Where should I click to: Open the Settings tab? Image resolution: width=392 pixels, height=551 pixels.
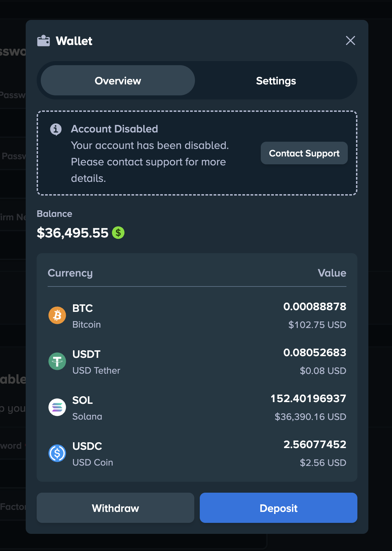(276, 81)
